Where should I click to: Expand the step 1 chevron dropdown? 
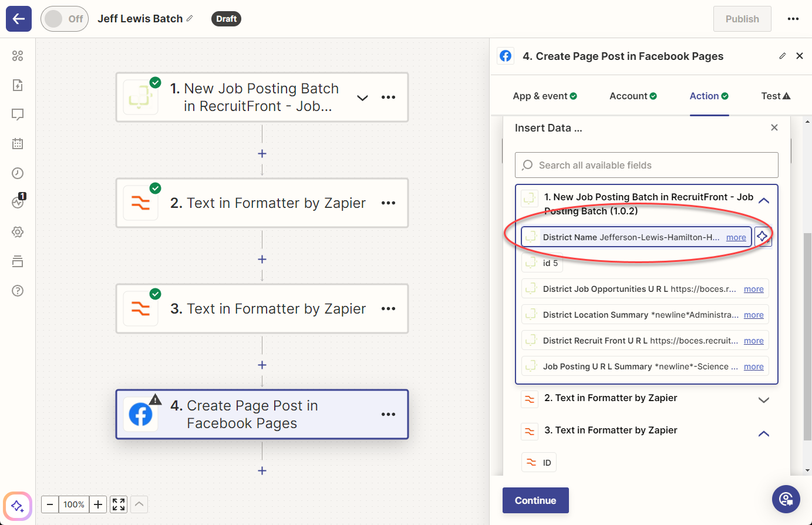click(363, 97)
